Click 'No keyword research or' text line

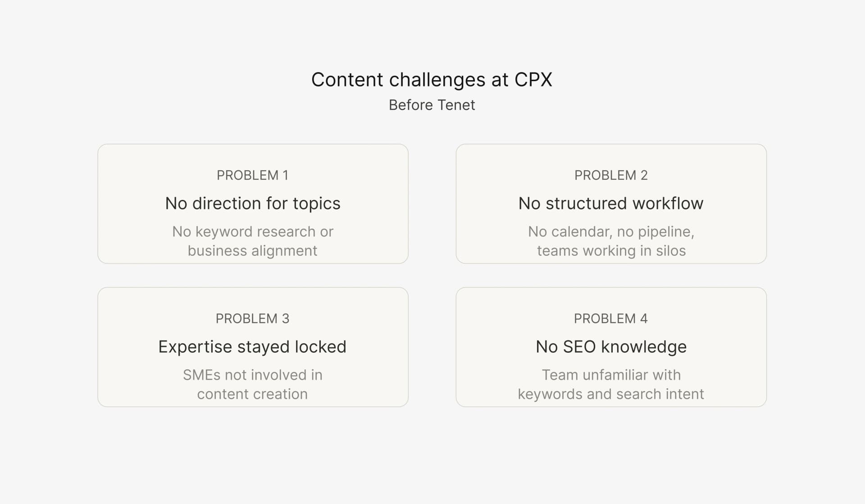[x=253, y=232]
